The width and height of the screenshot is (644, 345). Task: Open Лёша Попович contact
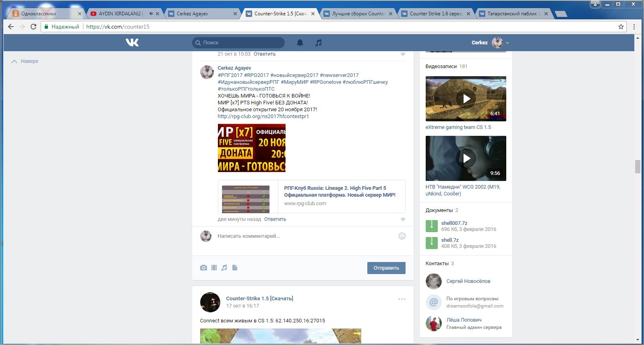point(464,320)
